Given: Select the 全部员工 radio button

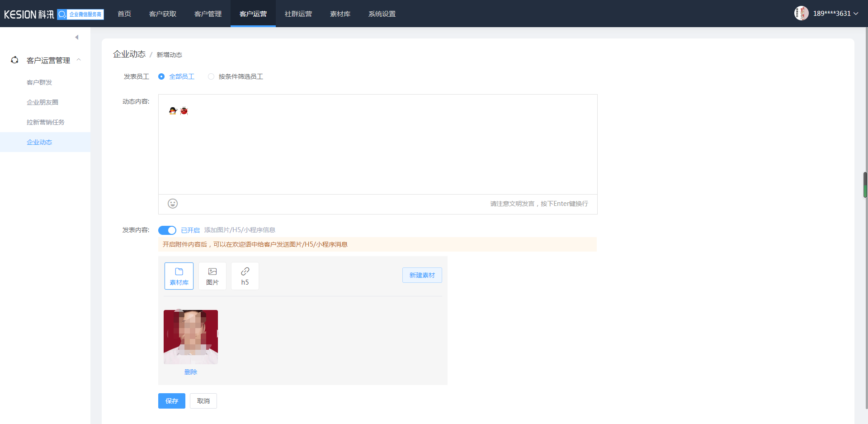Looking at the screenshot, I should 161,76.
